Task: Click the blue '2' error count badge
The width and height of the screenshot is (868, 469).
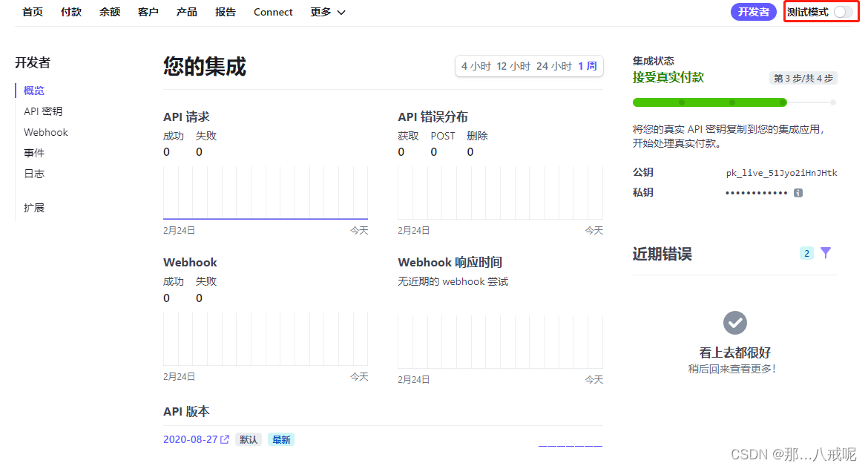Action: 806,253
